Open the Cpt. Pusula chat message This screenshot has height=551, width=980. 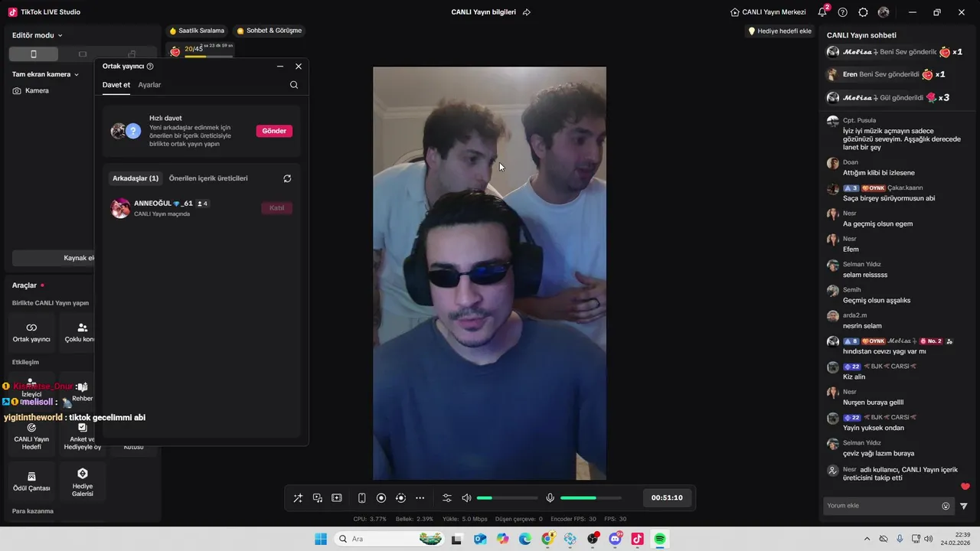pos(893,134)
